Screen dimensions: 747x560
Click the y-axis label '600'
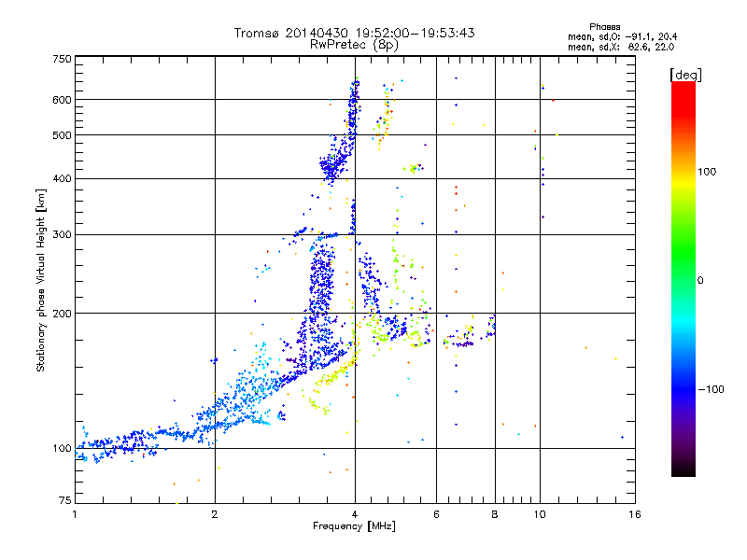click(62, 100)
